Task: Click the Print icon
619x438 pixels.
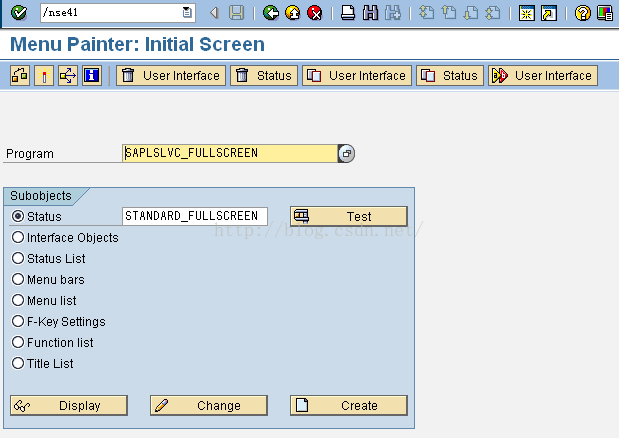Action: click(x=348, y=13)
